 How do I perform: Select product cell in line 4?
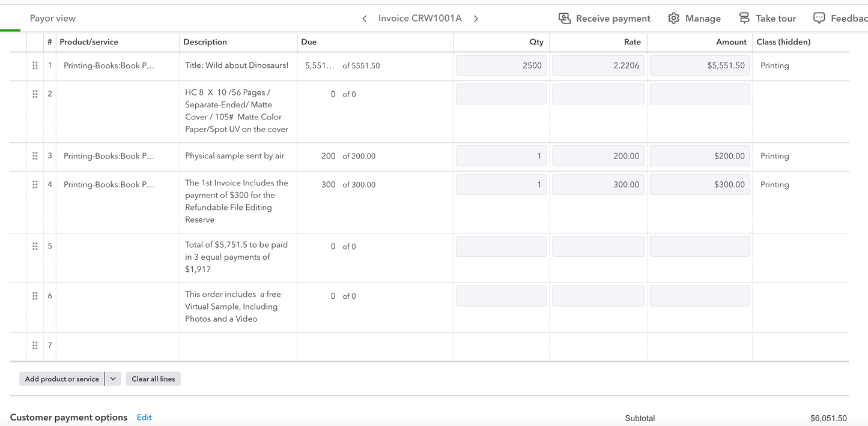[118, 202]
